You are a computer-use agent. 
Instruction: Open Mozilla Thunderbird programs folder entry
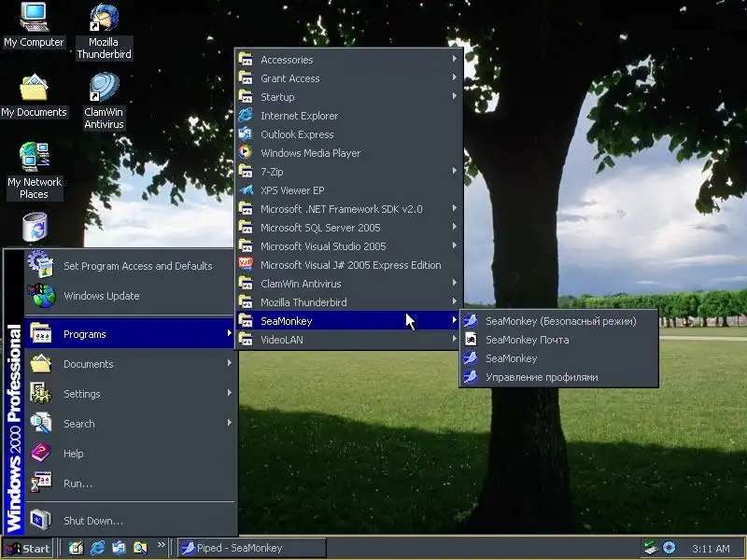click(x=348, y=301)
